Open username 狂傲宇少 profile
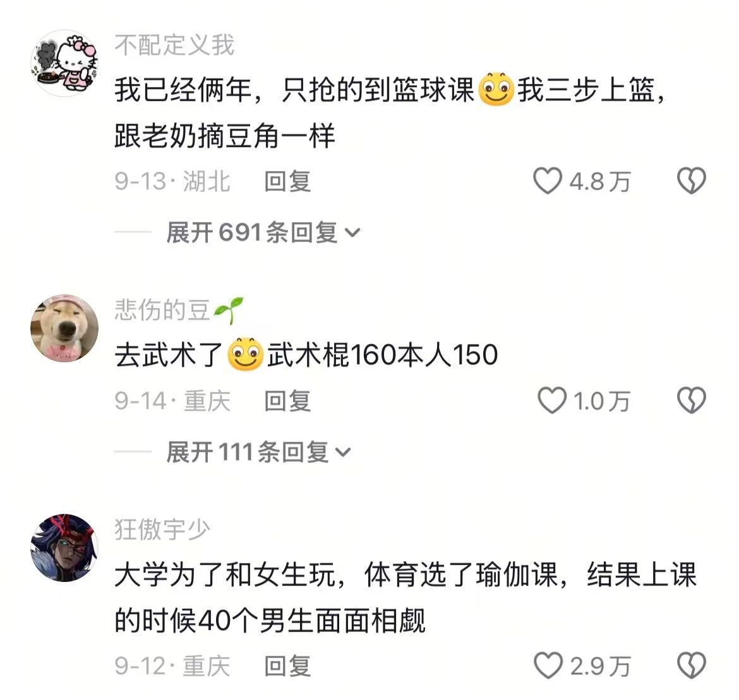 162,530
